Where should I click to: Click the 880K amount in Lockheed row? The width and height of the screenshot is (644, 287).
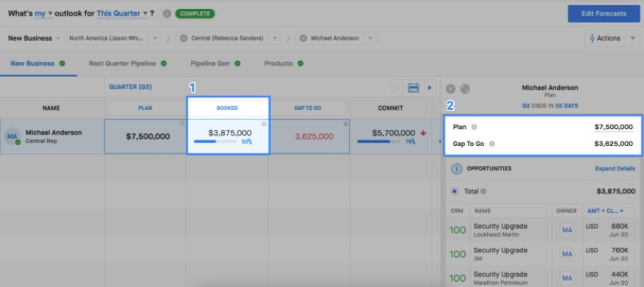tap(620, 227)
